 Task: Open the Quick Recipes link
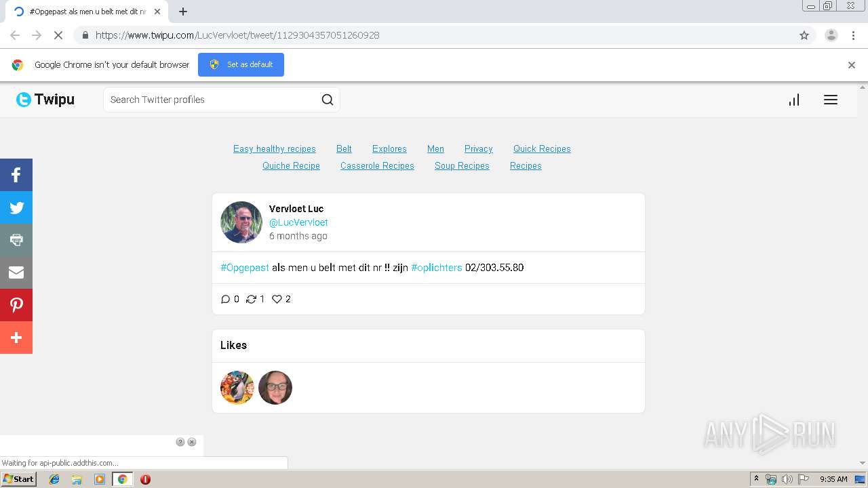point(542,149)
